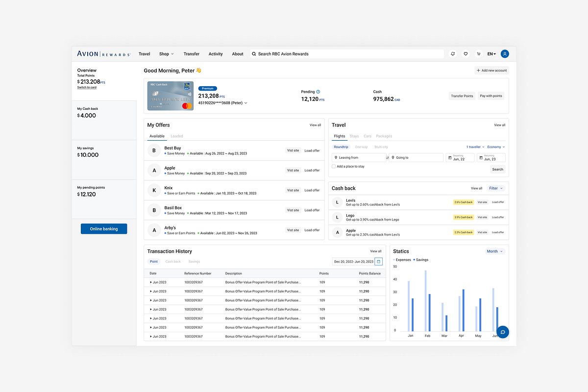
Task: Click Load offer for Lego cashback
Action: [498, 217]
